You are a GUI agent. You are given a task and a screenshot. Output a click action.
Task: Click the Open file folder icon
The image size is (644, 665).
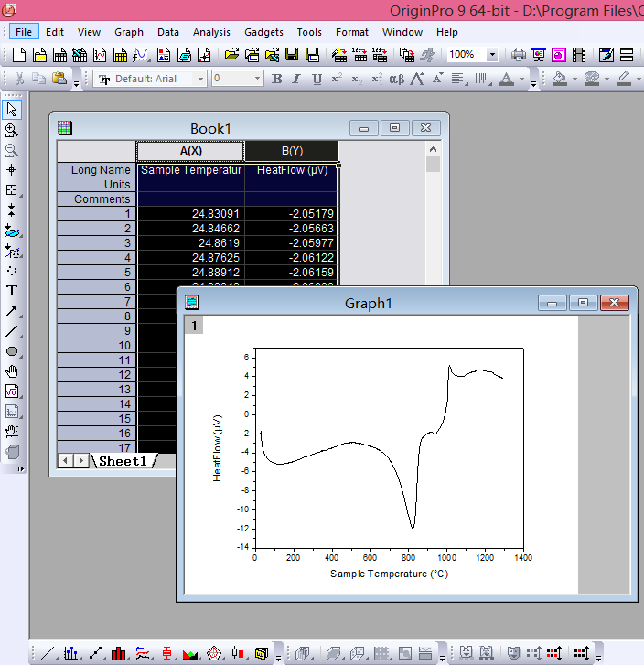click(x=231, y=55)
